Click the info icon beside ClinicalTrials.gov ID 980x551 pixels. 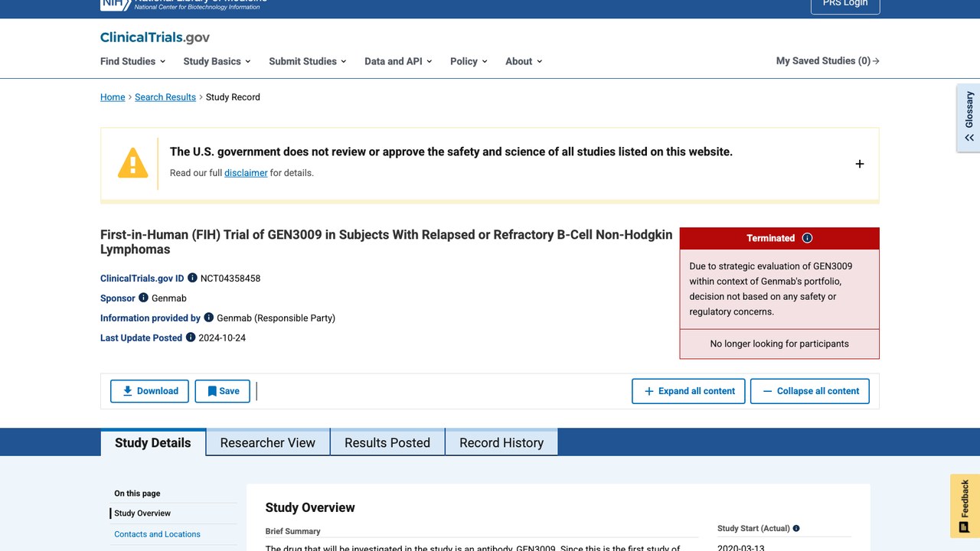click(192, 278)
